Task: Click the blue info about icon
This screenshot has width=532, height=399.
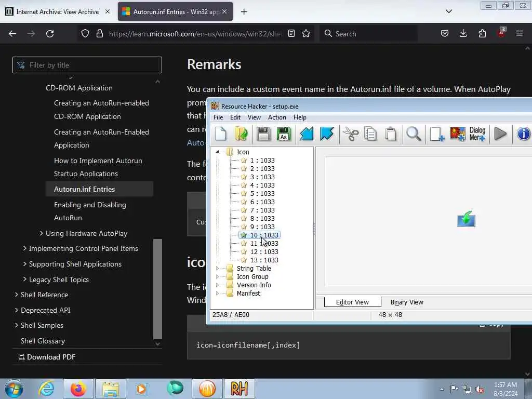Action: [x=524, y=134]
